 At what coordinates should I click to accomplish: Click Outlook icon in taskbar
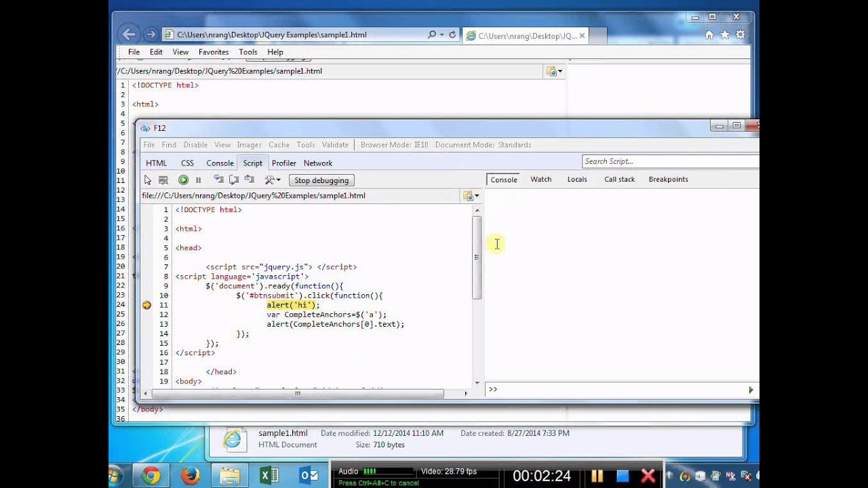click(x=309, y=476)
